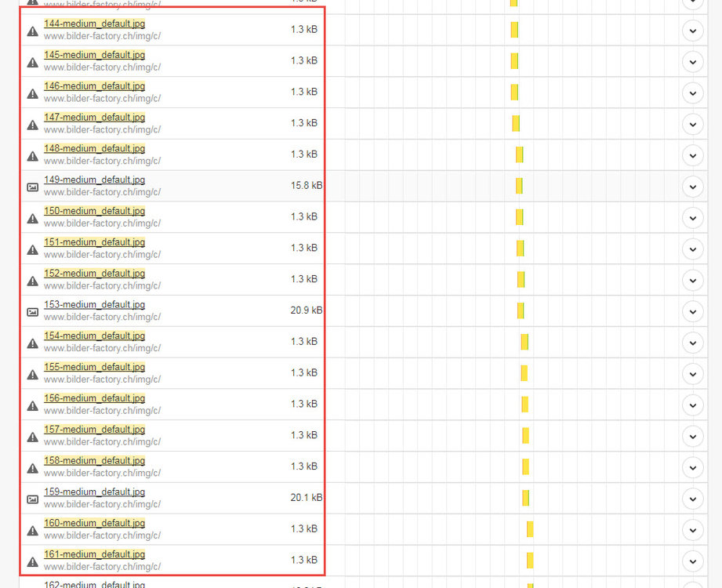
Task: Expand details for 154-medium_default.jpg row
Action: [x=692, y=343]
